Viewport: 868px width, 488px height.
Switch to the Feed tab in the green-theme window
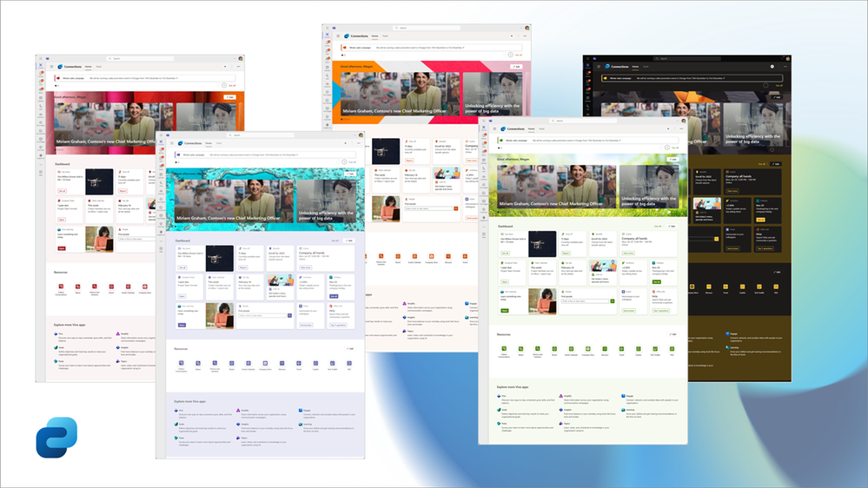[541, 129]
